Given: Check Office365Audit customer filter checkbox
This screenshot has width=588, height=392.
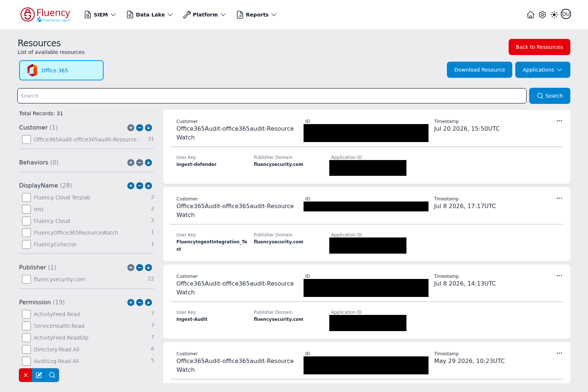Looking at the screenshot, I should coord(26,139).
